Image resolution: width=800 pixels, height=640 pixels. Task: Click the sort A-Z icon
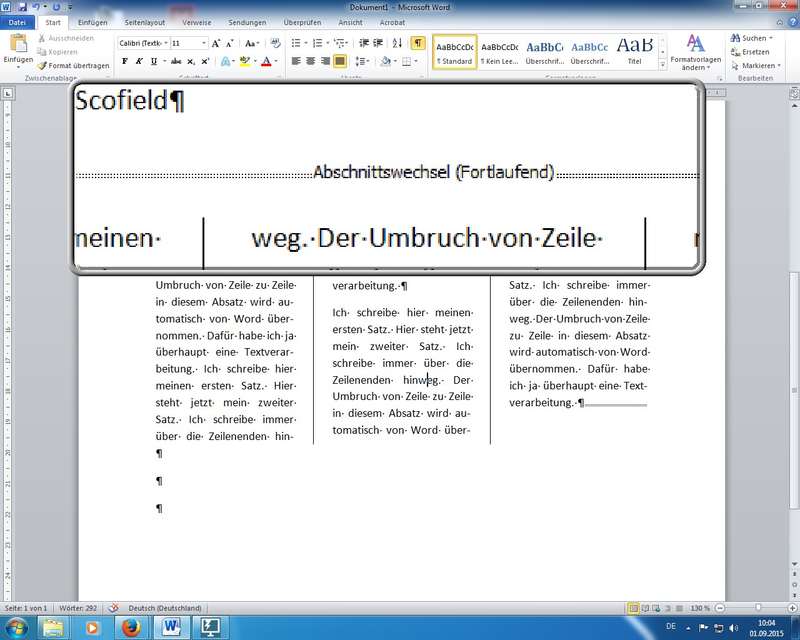397,43
